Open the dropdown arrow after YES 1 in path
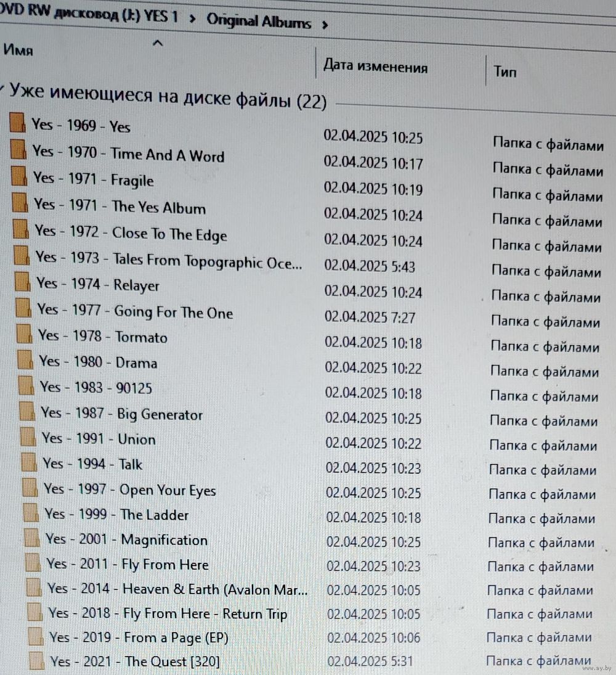616x675 pixels. click(x=192, y=19)
